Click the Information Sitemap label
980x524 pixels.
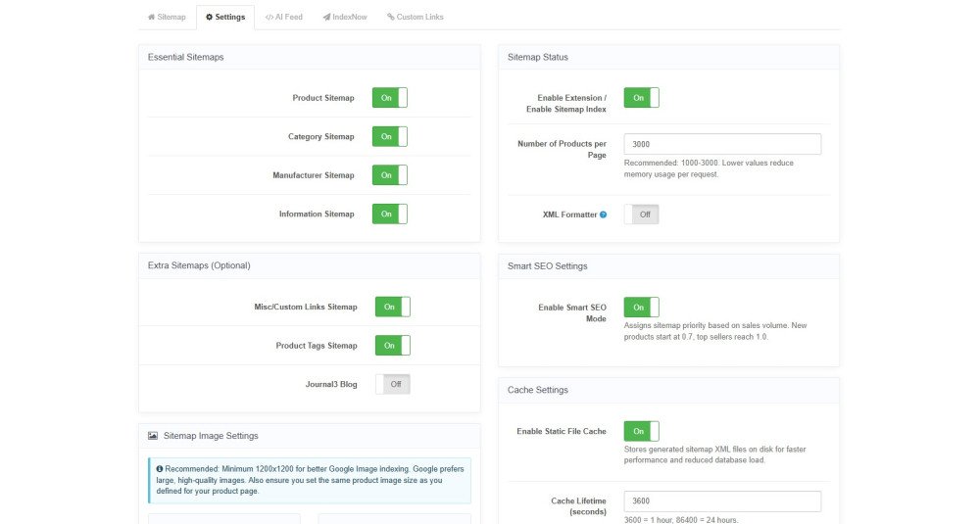[317, 214]
